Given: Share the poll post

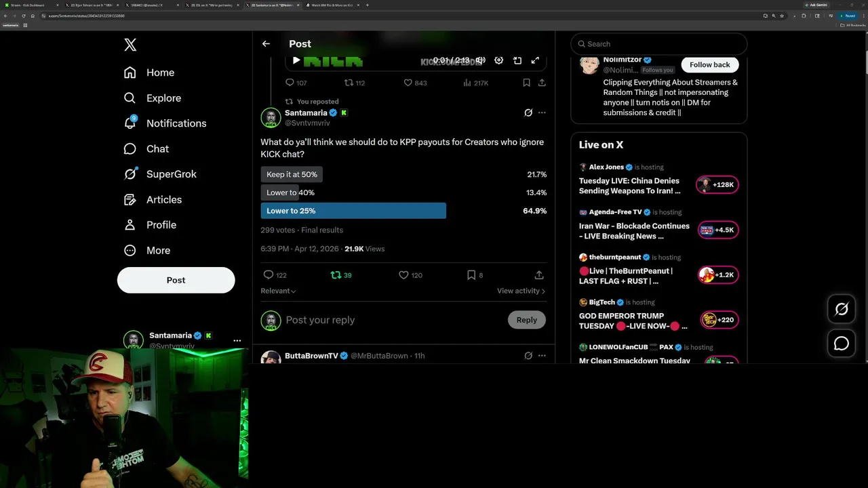Looking at the screenshot, I should click(539, 275).
